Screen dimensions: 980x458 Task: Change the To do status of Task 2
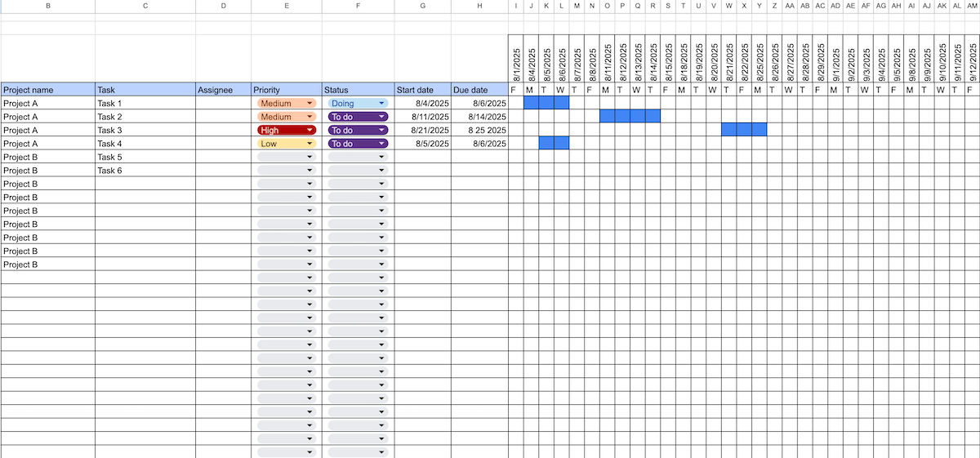point(381,117)
